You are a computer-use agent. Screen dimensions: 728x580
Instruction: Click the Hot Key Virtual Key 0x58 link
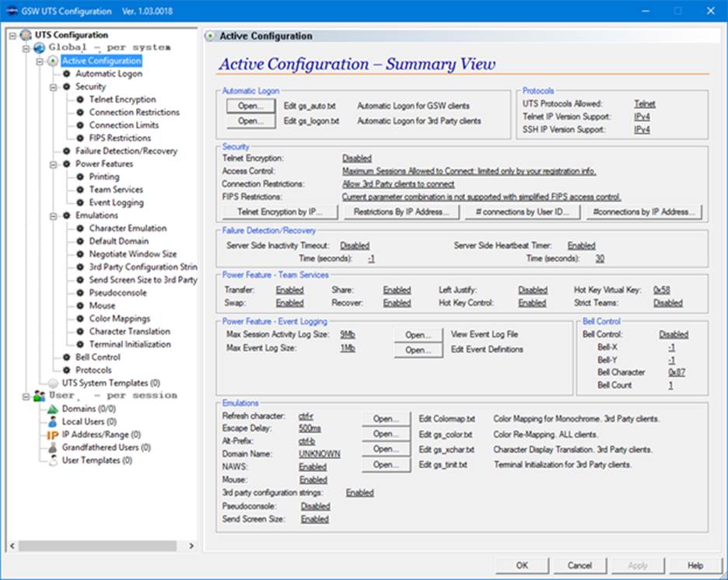[662, 290]
